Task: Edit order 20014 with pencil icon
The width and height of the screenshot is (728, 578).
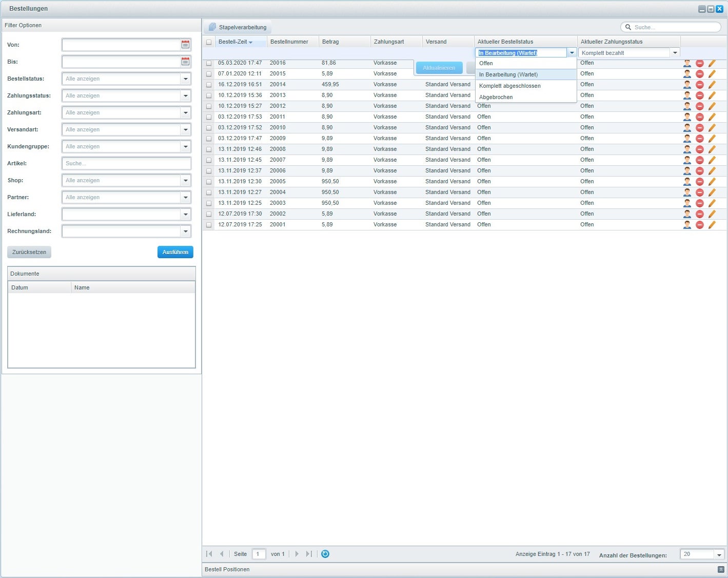Action: [712, 85]
